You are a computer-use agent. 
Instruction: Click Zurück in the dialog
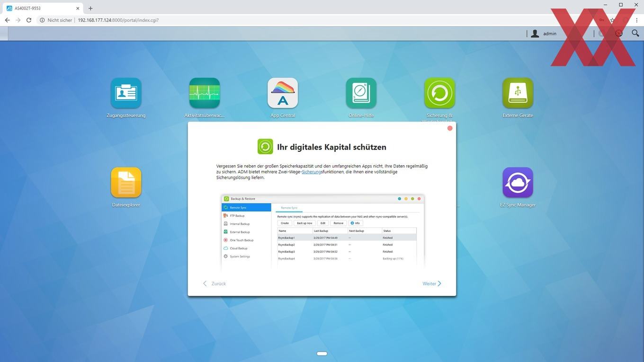[x=215, y=283]
